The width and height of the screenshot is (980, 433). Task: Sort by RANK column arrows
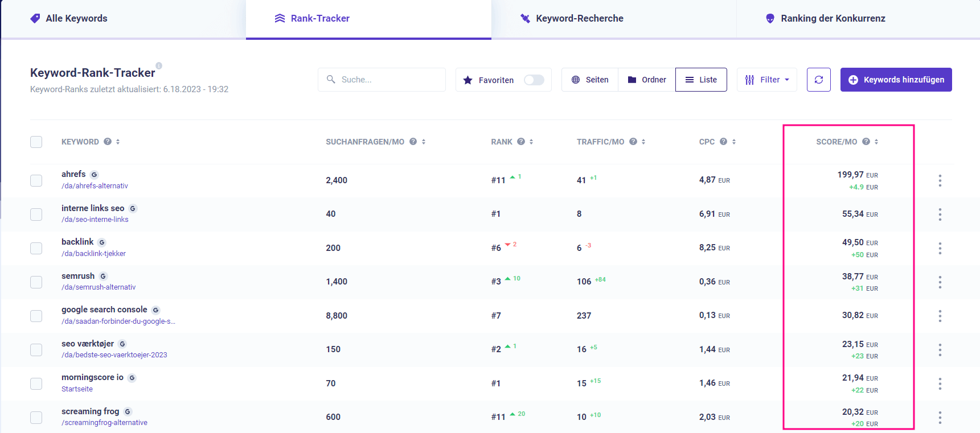(531, 142)
